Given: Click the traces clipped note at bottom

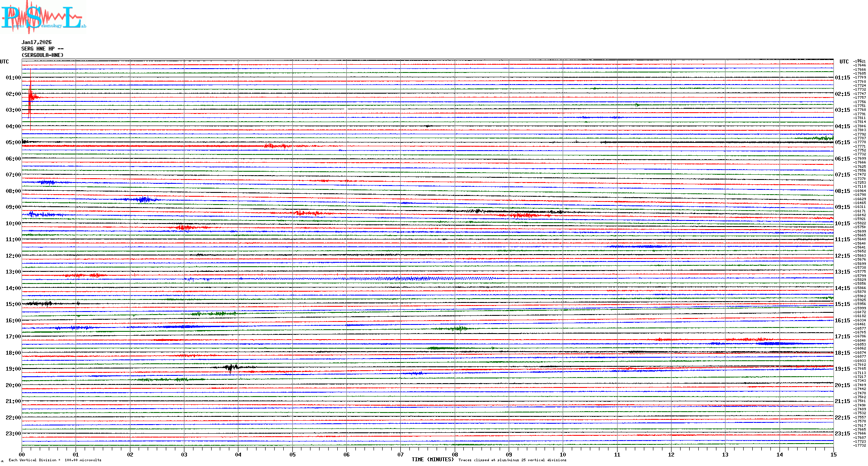Looking at the screenshot, I should pyautogui.click(x=512, y=460).
